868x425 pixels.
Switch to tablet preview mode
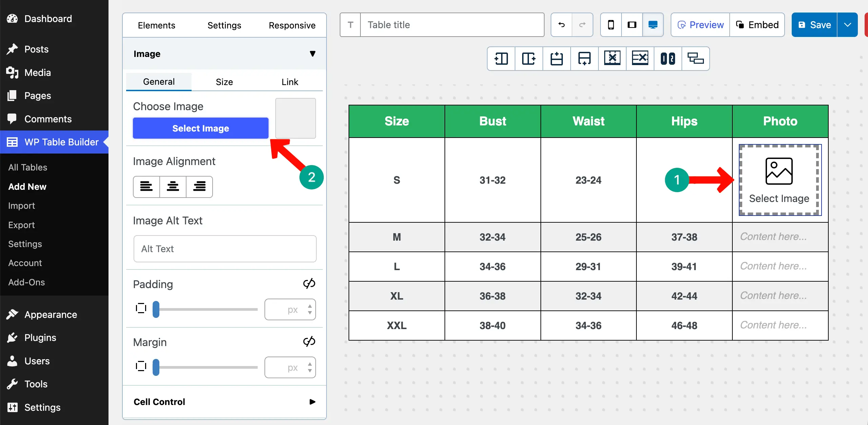click(x=632, y=24)
